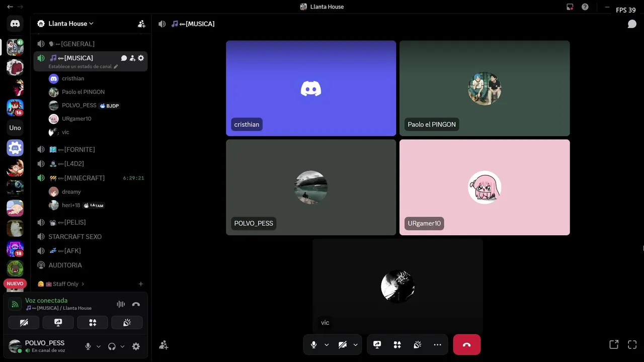Viewport: 644px width, 362px height.
Task: Share screen button in voice panel
Action: click(x=58, y=323)
